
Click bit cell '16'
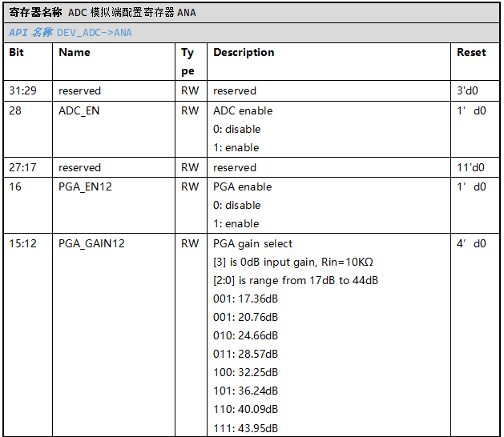pyautogui.click(x=15, y=186)
